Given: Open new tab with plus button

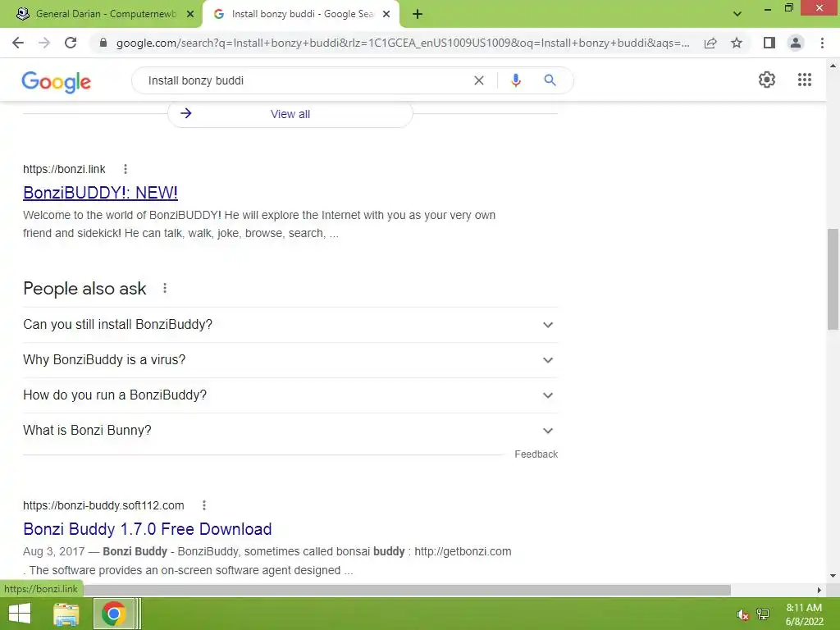Looking at the screenshot, I should click(x=418, y=15).
